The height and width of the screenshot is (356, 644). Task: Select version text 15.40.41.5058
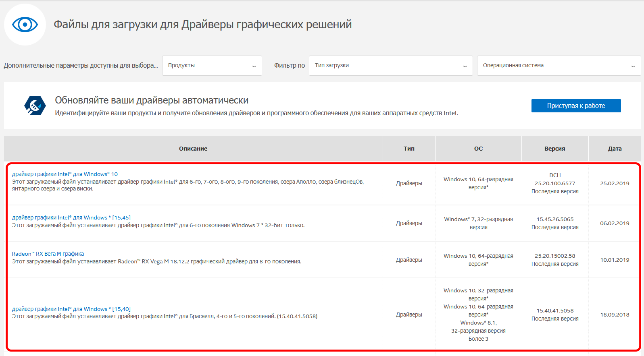click(555, 310)
